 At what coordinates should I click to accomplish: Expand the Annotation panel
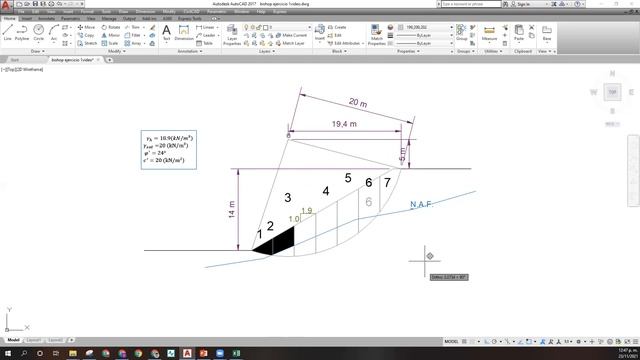coord(190,51)
